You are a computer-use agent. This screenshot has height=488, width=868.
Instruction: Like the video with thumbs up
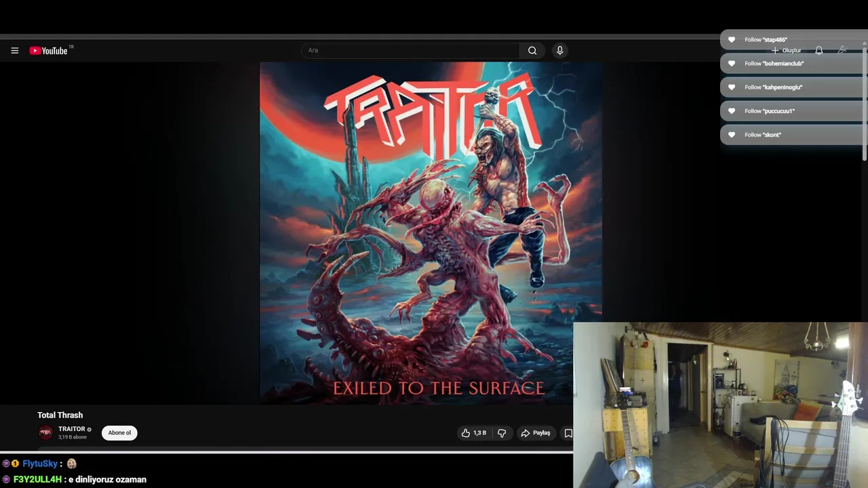[474, 433]
